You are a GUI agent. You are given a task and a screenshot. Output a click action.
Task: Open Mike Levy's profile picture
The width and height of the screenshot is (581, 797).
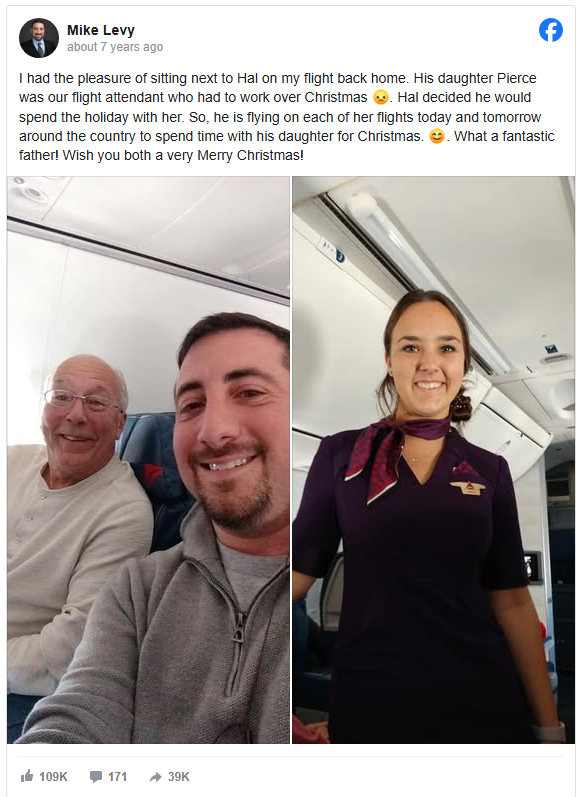[x=39, y=38]
